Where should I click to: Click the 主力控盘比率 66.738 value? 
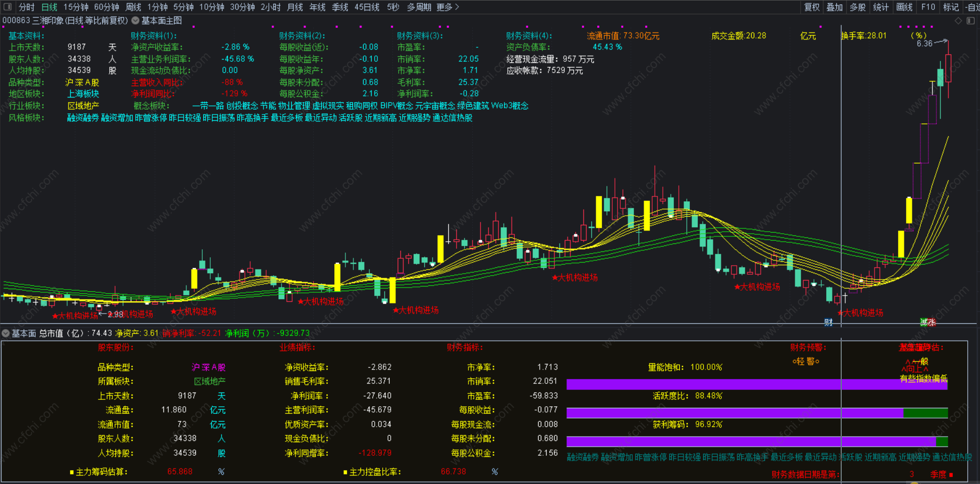454,472
